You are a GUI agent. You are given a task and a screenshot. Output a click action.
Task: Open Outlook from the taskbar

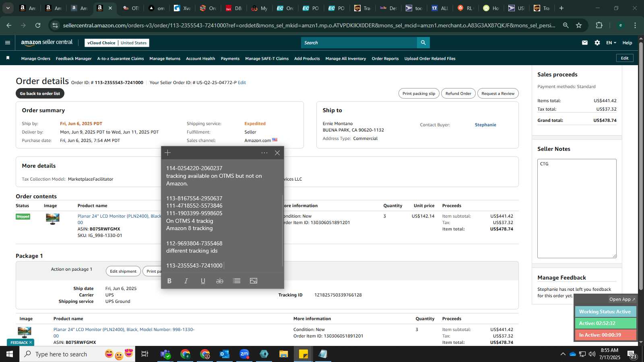[225, 354]
